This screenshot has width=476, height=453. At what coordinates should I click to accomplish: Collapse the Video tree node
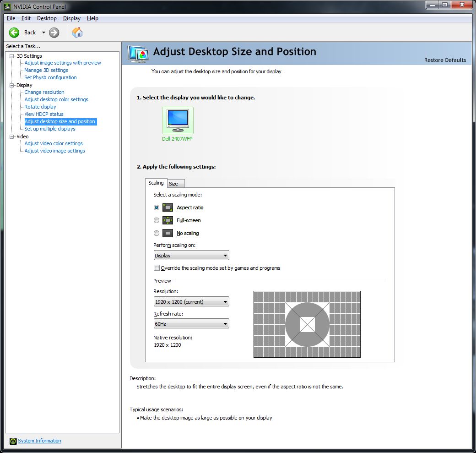[x=11, y=136]
